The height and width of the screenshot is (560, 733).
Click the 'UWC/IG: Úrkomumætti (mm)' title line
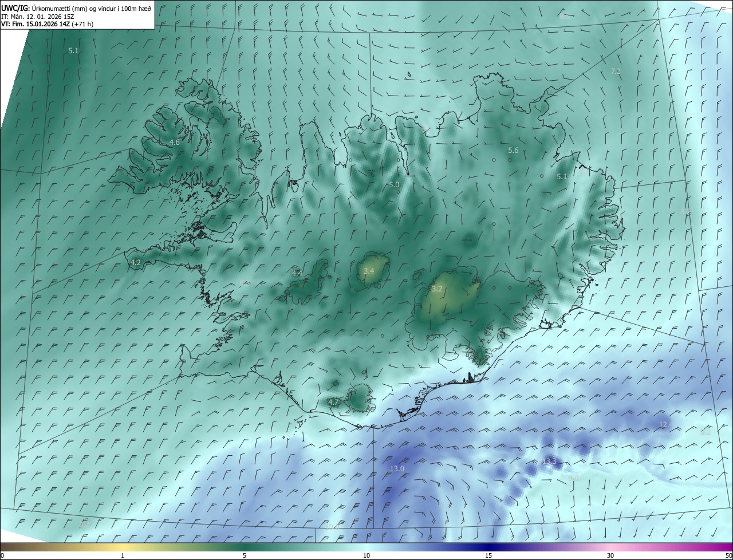click(x=76, y=9)
